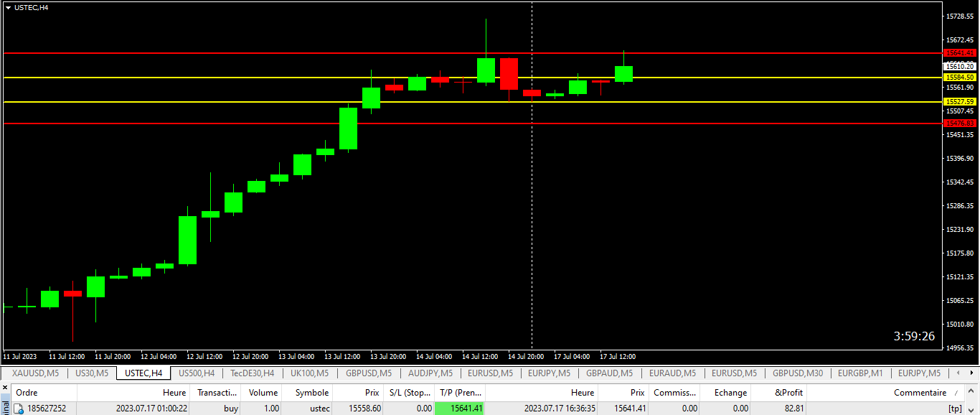Open the GBPUSD,M5 chart tab

tap(369, 373)
